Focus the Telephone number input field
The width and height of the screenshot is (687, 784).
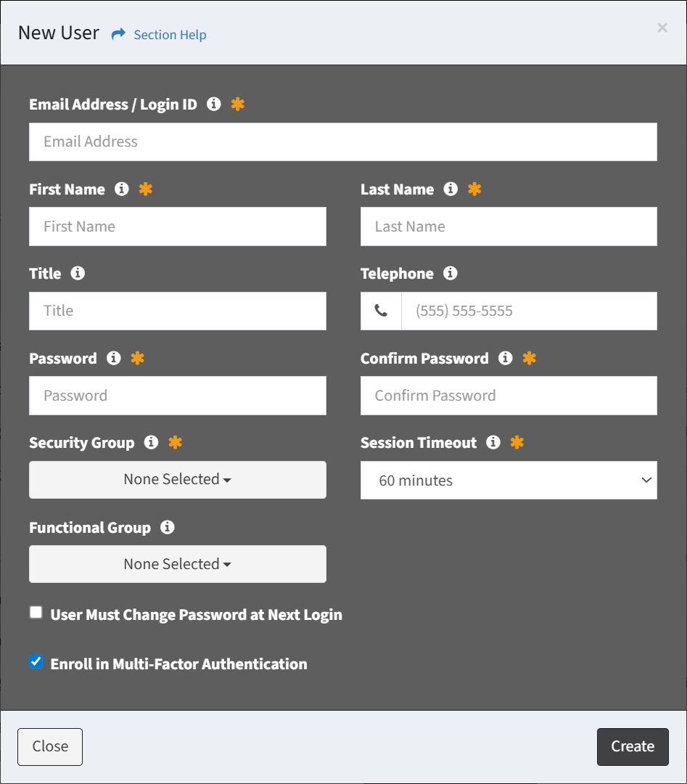pyautogui.click(x=528, y=311)
